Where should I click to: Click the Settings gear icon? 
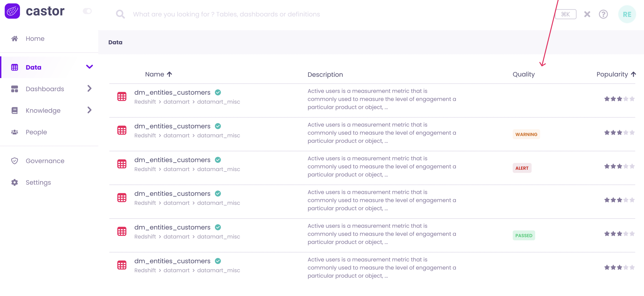point(15,183)
